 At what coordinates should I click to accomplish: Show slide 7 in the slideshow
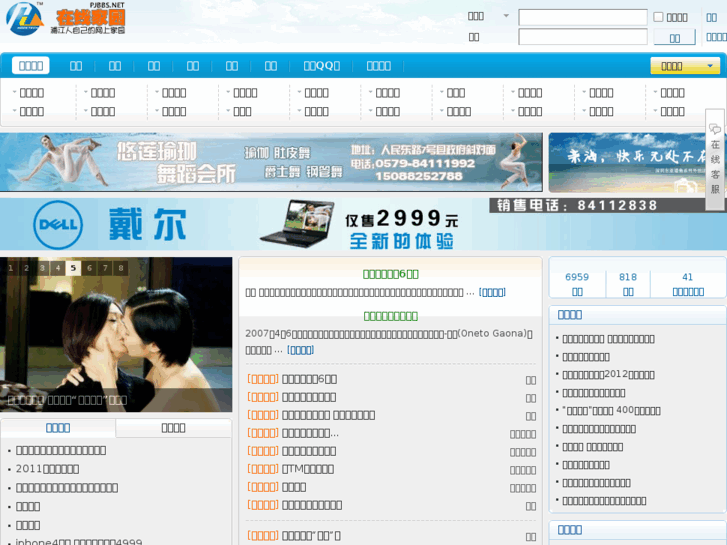pyautogui.click(x=105, y=268)
